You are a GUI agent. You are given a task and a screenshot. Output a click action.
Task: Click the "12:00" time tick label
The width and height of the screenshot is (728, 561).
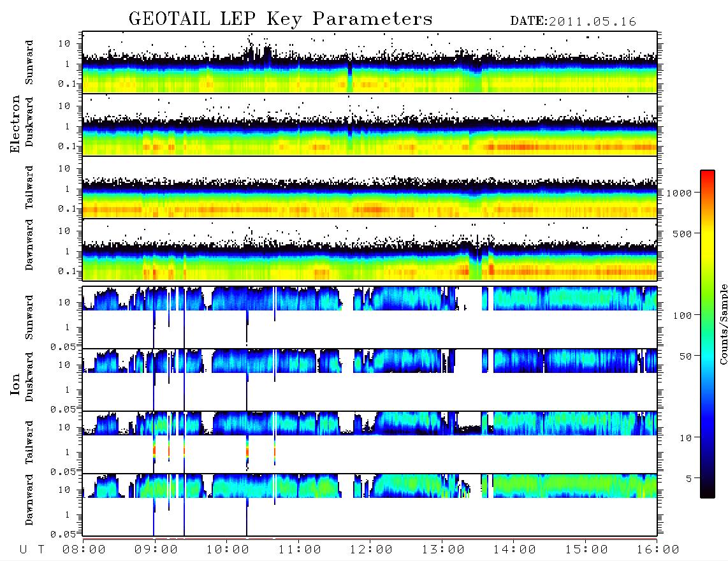click(371, 550)
